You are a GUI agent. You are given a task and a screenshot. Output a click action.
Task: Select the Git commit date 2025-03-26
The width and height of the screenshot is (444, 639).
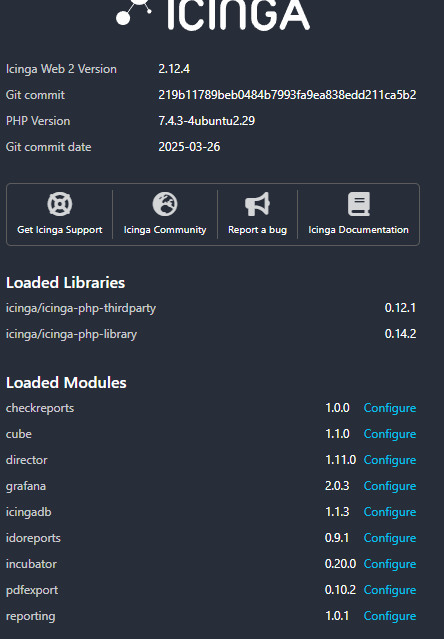point(189,147)
